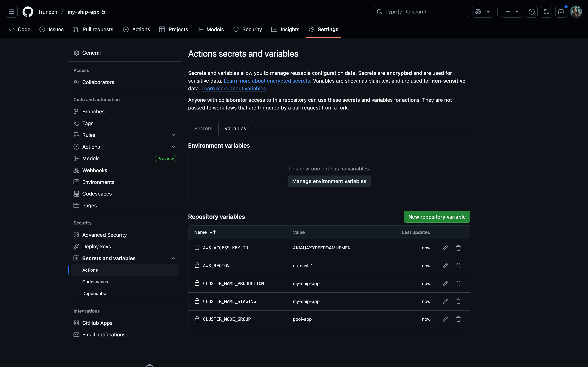588x367 pixels.
Task: Switch to the Secrets tab
Action: [x=203, y=128]
